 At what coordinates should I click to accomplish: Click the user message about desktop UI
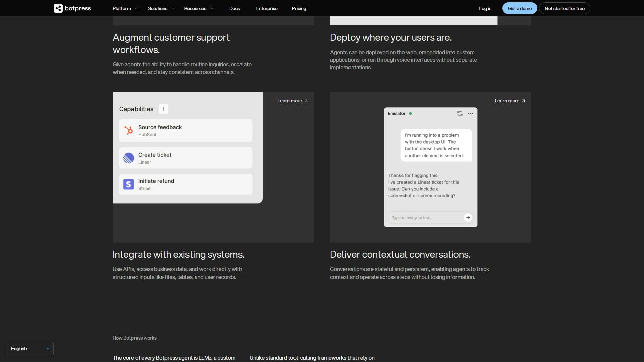[436, 145]
